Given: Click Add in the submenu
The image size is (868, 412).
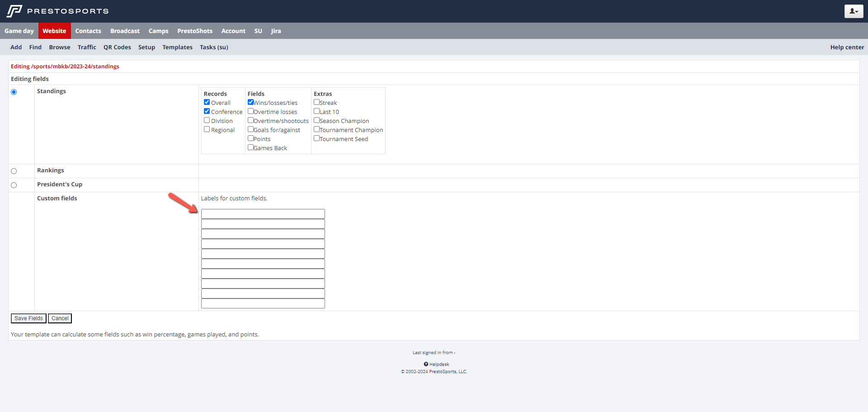Looking at the screenshot, I should point(16,47).
